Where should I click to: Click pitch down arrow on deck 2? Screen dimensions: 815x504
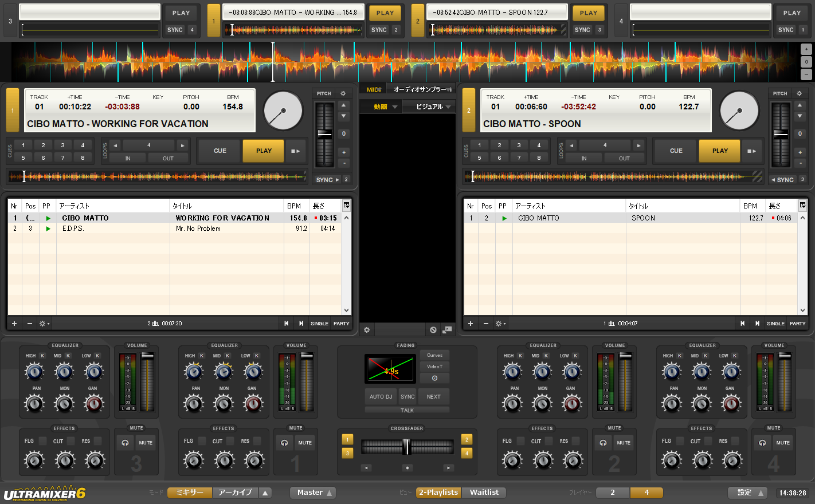coord(800,116)
